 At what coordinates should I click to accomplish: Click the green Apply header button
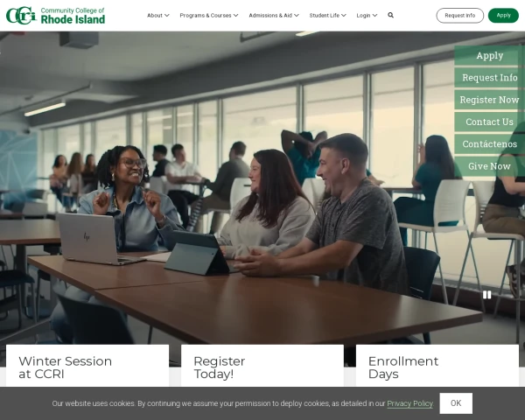tap(503, 16)
